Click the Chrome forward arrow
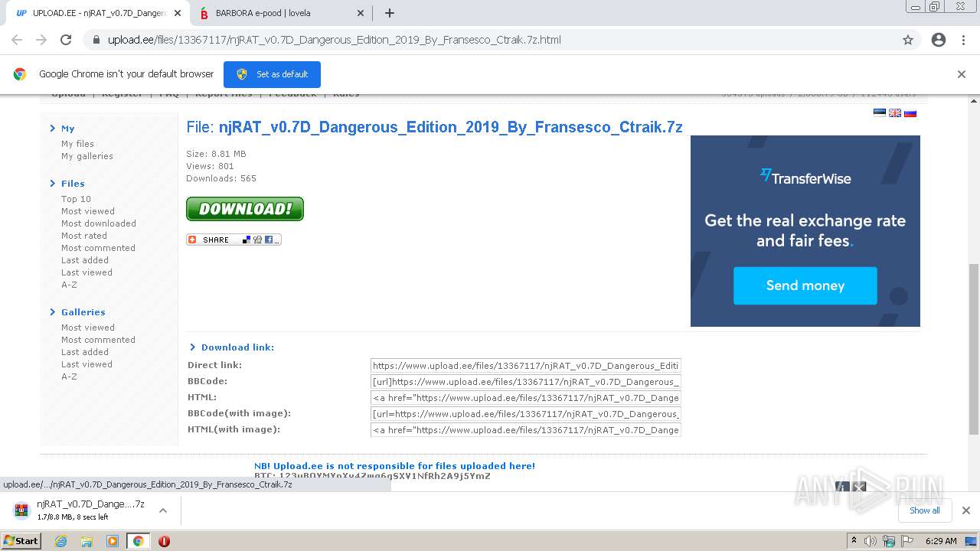Screen dimensions: 980x551 tap(41, 40)
